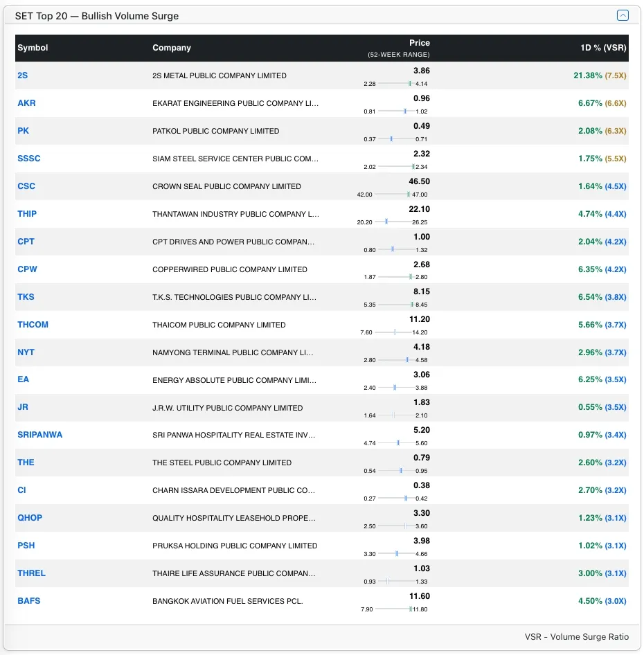
Task: Click the 2.70% (3.2X) change value
Action: pyautogui.click(x=602, y=490)
